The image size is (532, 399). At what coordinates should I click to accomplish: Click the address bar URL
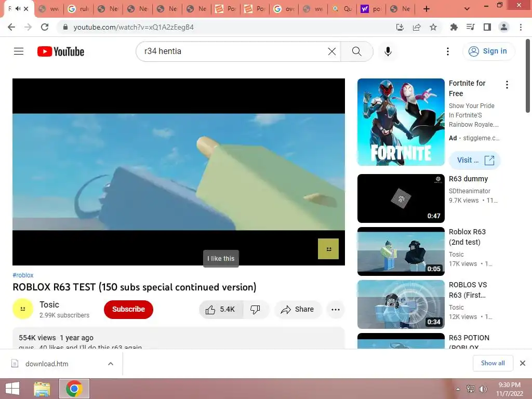(134, 27)
